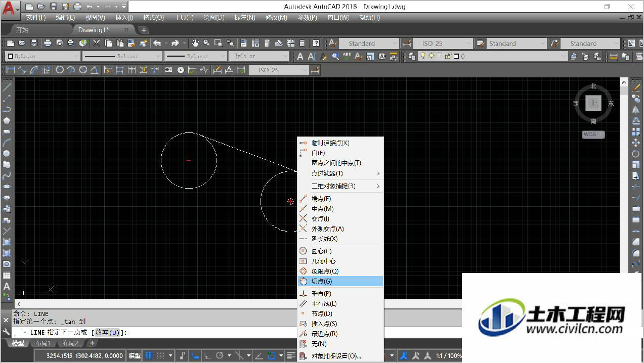Viewport: 644px width, 363px height.
Task: Toggle snap mode in status bar
Action: [x=160, y=355]
